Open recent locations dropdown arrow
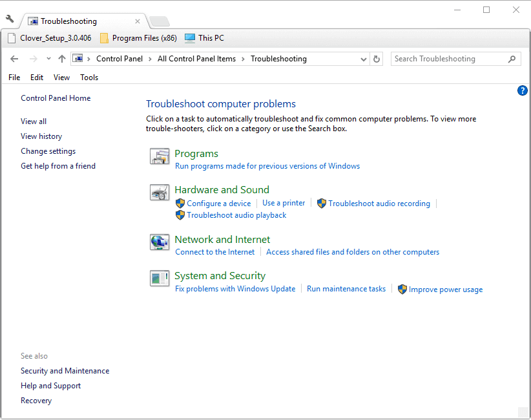The height and width of the screenshot is (420, 531). 48,59
